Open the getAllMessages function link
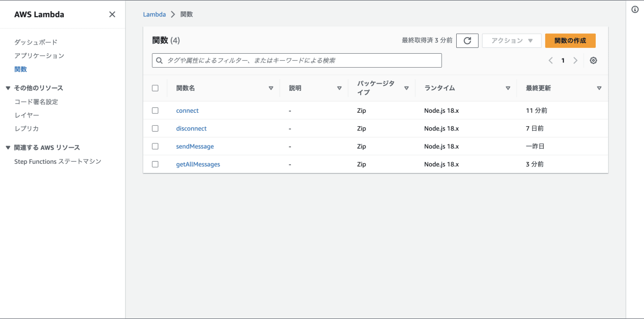Screen dimensions: 644x319 point(198,164)
